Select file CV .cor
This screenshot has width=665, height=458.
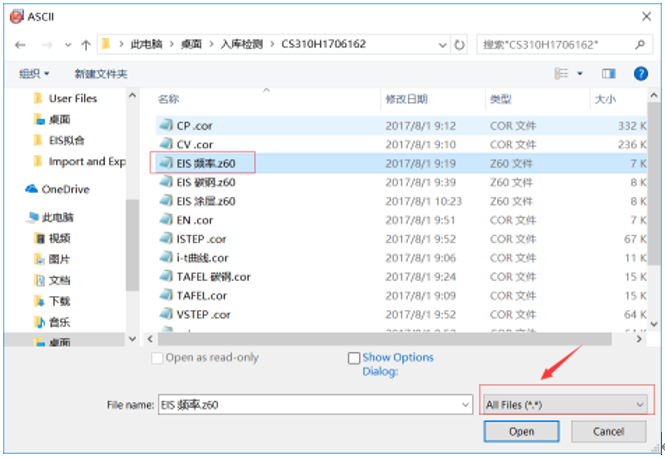[x=401, y=145]
